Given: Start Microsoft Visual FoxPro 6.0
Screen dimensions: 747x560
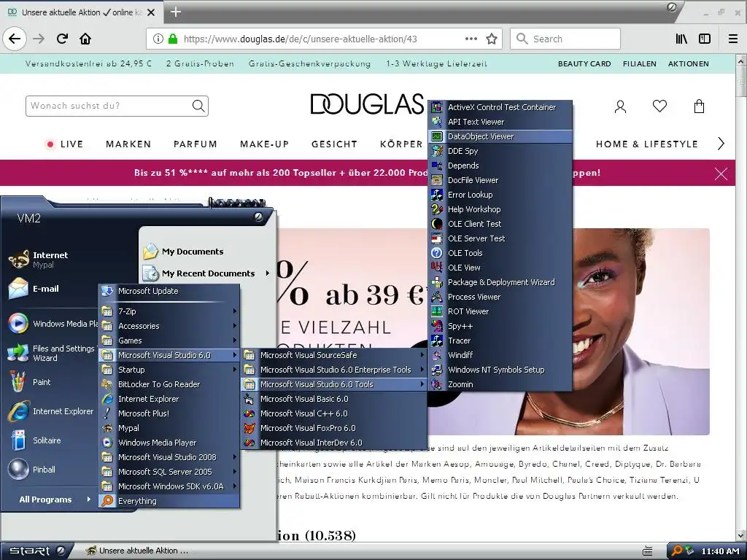Looking at the screenshot, I should (333, 428).
